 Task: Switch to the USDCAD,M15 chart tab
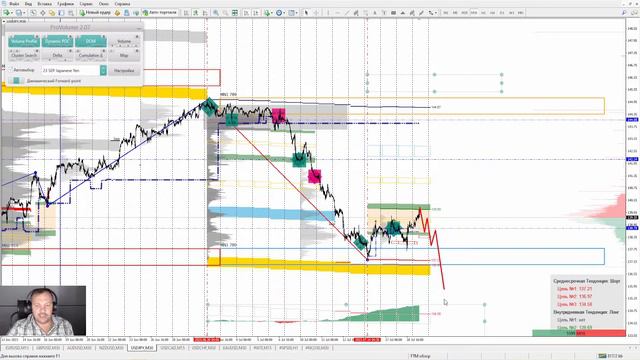coord(173,348)
